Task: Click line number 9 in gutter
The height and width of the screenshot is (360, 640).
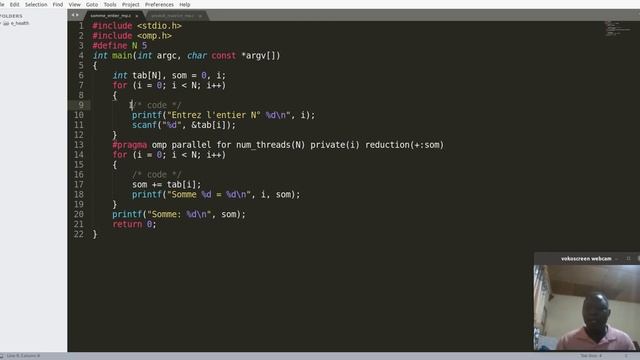Action: [81, 105]
